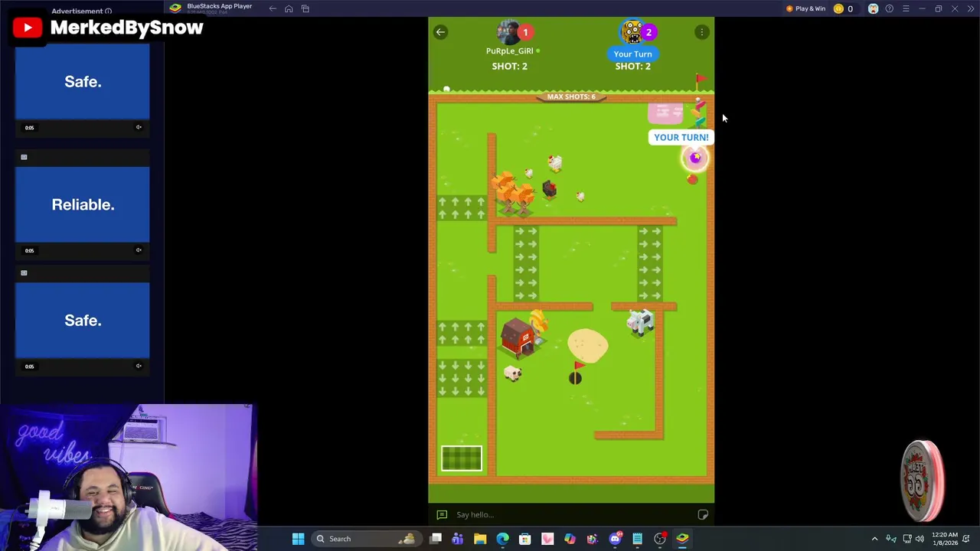The height and width of the screenshot is (551, 980).
Task: Open the taskbar clock showing 12:20 AM
Action: tap(945, 539)
